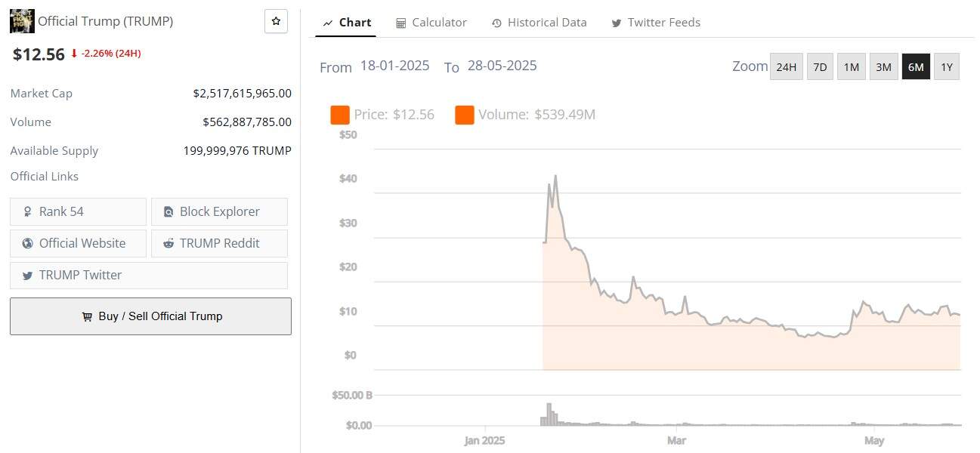
Task: Switch to the Calculator tab
Action: point(431,23)
